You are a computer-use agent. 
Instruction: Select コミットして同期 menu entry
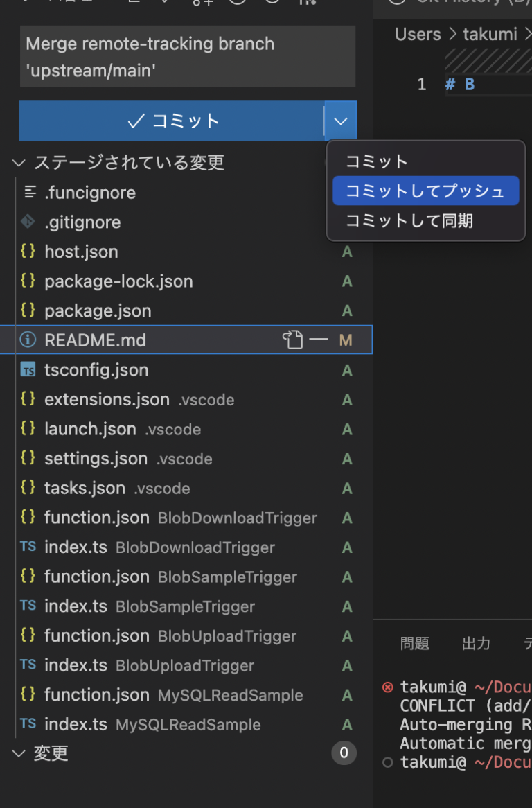tap(409, 221)
